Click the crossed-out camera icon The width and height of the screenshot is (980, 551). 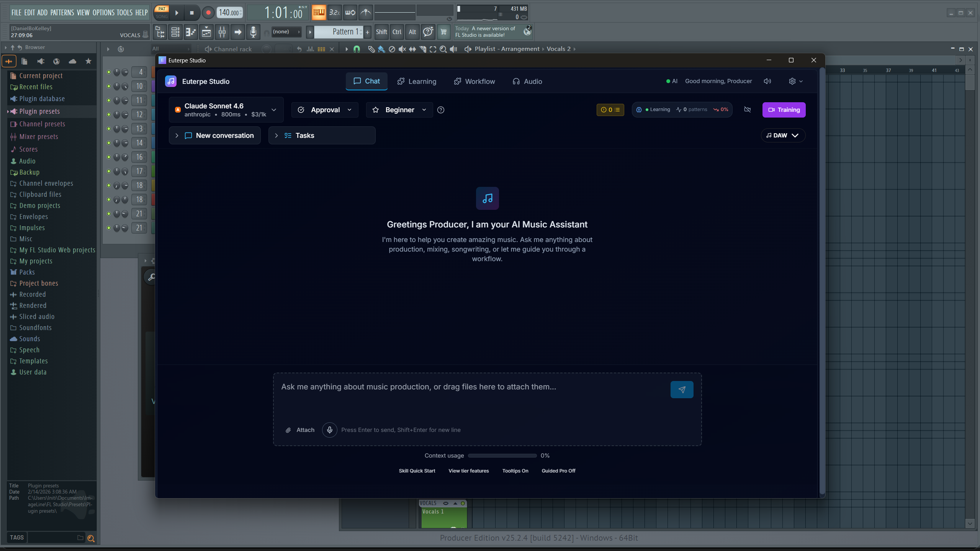(747, 110)
